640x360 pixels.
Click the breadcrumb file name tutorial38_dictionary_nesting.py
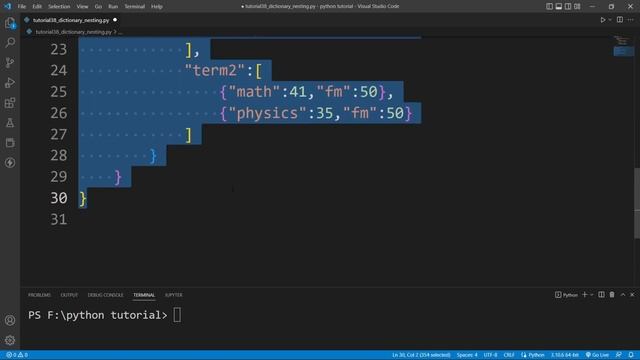pos(73,32)
